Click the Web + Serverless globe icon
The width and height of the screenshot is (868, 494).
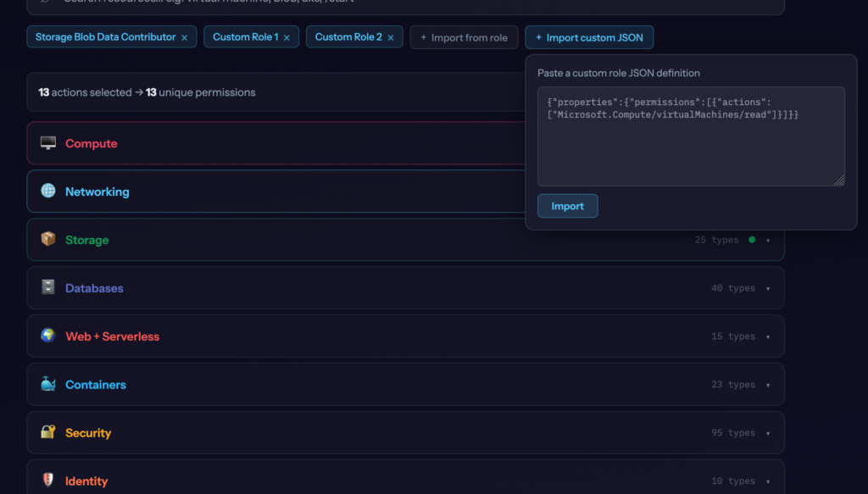48,336
